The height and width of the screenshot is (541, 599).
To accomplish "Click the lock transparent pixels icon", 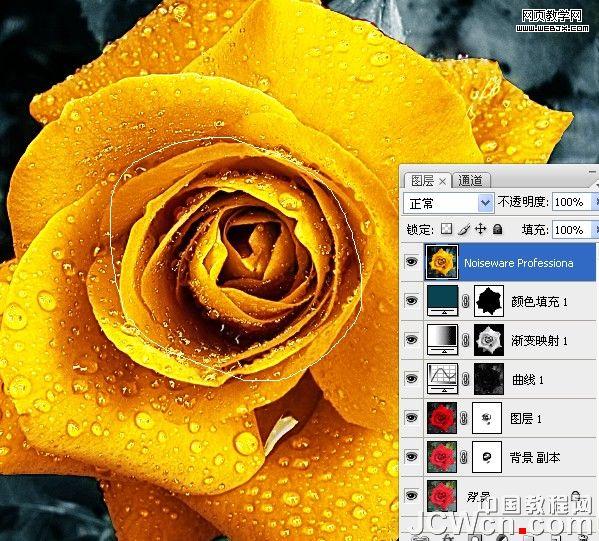I will coord(446,229).
